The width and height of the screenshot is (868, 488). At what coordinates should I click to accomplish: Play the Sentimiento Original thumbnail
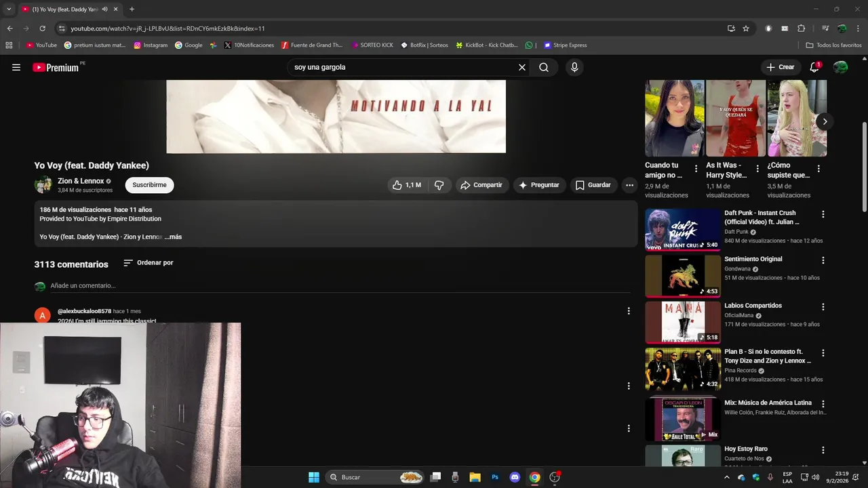[x=683, y=276]
